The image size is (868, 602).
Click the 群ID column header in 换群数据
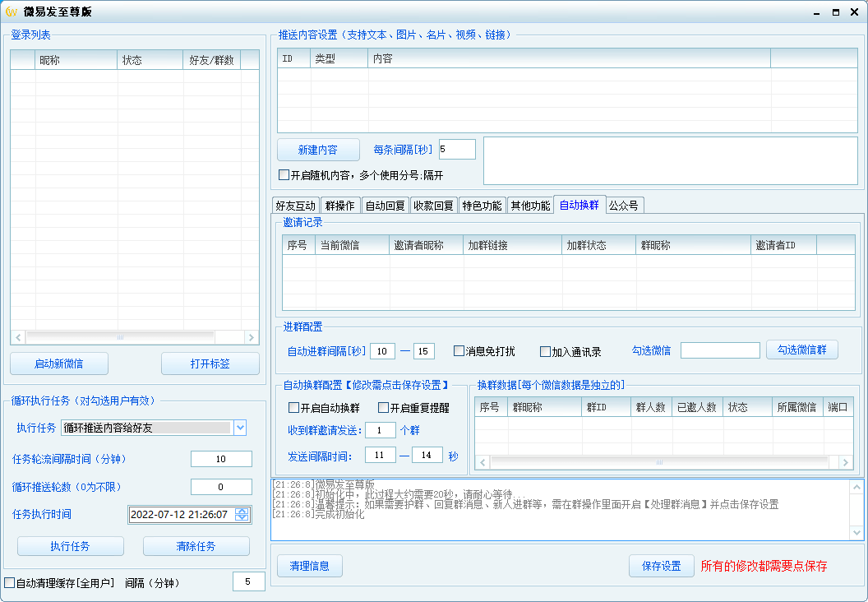[606, 407]
